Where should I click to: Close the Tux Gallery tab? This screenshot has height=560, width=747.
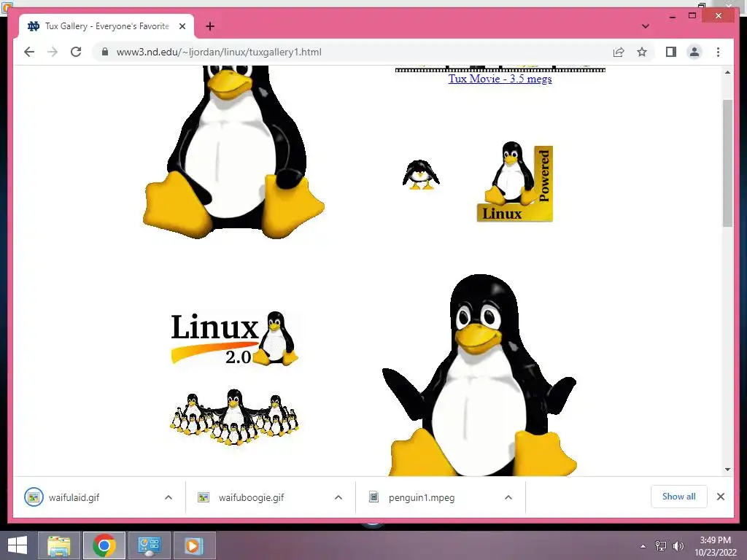click(x=182, y=26)
